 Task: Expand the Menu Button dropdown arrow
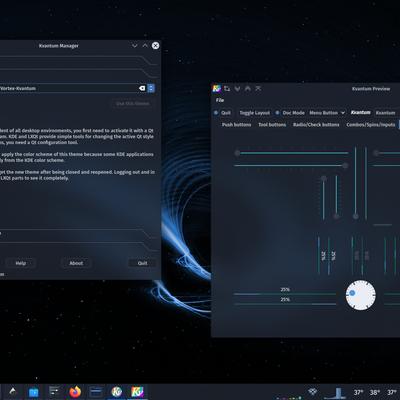(x=343, y=113)
